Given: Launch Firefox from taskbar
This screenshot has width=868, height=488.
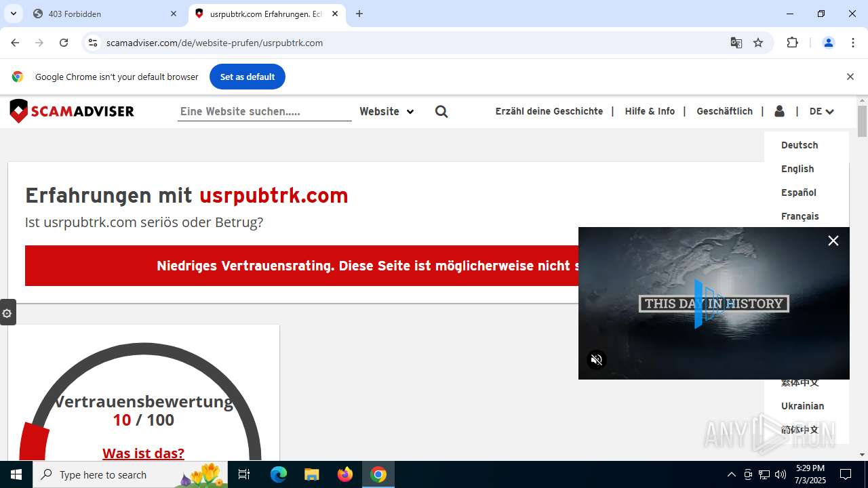Looking at the screenshot, I should [x=344, y=474].
